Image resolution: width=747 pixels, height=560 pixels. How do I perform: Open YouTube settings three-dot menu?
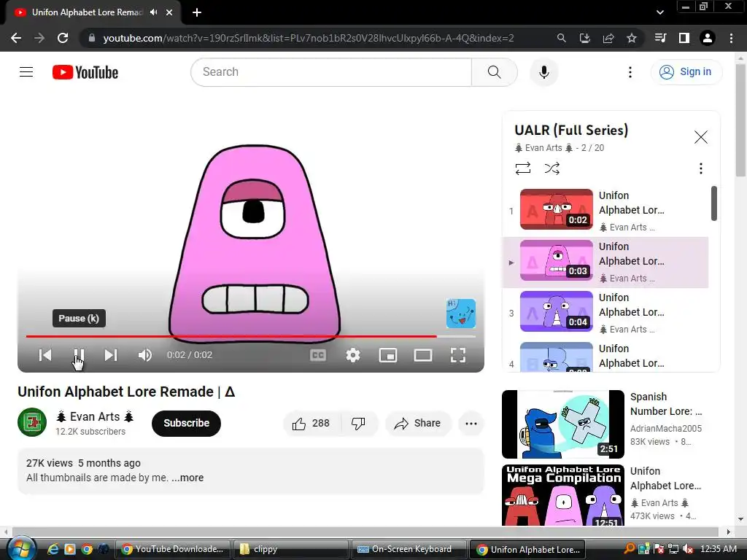630,72
